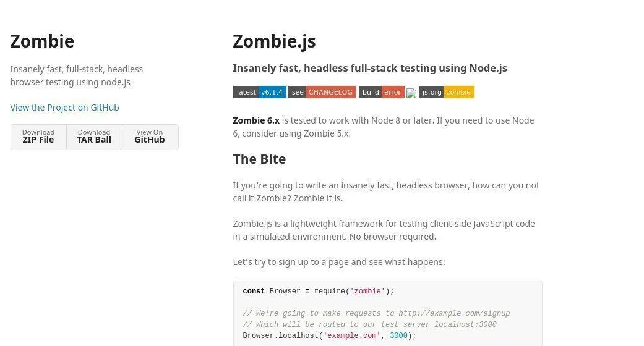This screenshot has height=346, width=644.
Task: Click the comment mentioning localhost:3000
Action: [370, 324]
